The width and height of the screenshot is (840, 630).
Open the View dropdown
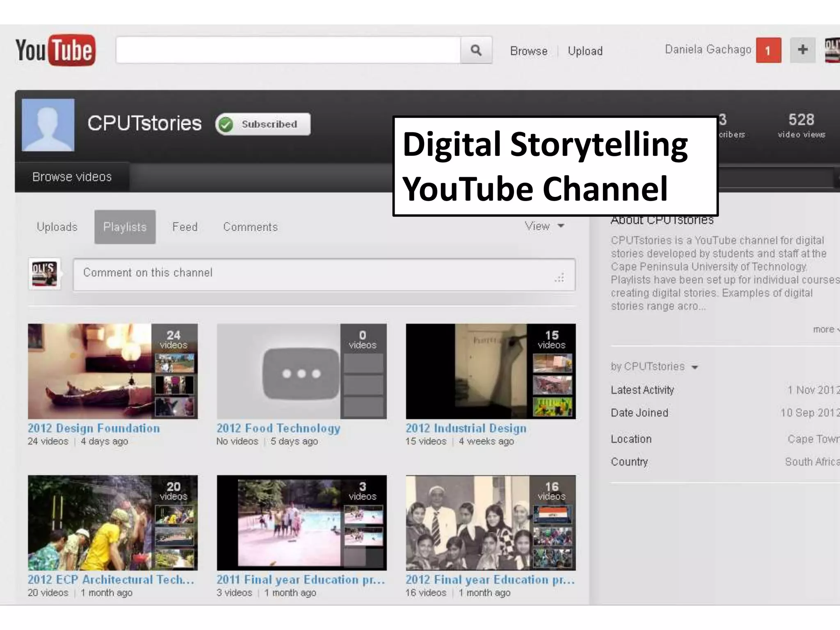pyautogui.click(x=544, y=226)
